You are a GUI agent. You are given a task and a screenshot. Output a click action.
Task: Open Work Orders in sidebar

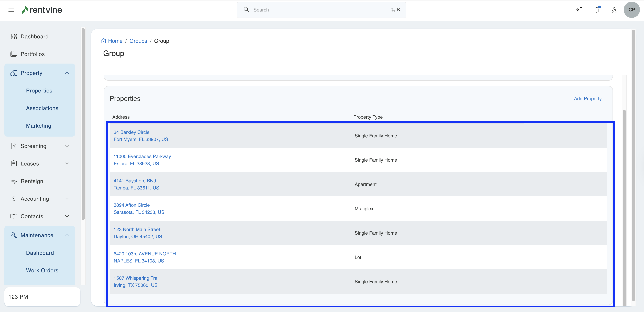(42, 270)
